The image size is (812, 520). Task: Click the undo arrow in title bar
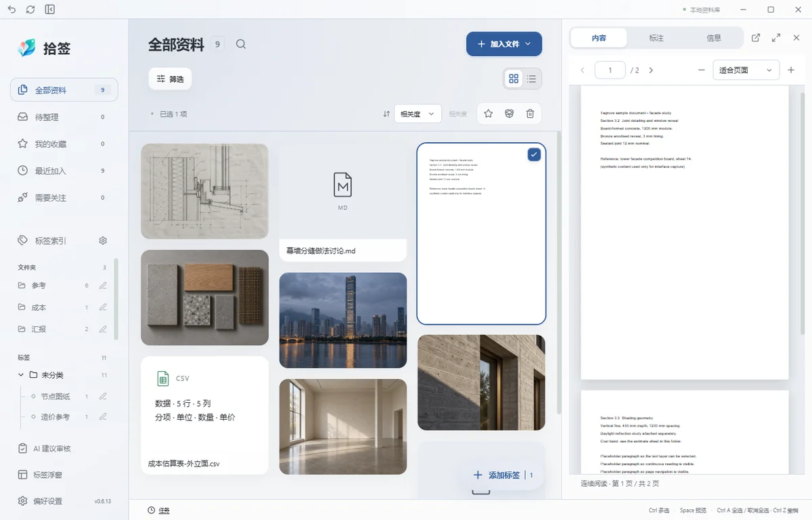pyautogui.click(x=12, y=9)
